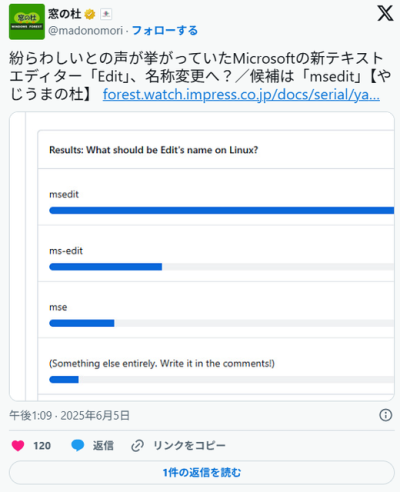This screenshot has width=400, height=492.
Task: Like the tweet with heart icon
Action: pos(18,445)
